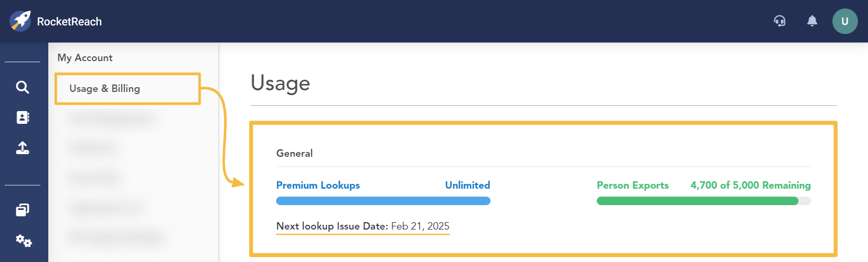
Task: Click the headset support icon
Action: pos(779,21)
